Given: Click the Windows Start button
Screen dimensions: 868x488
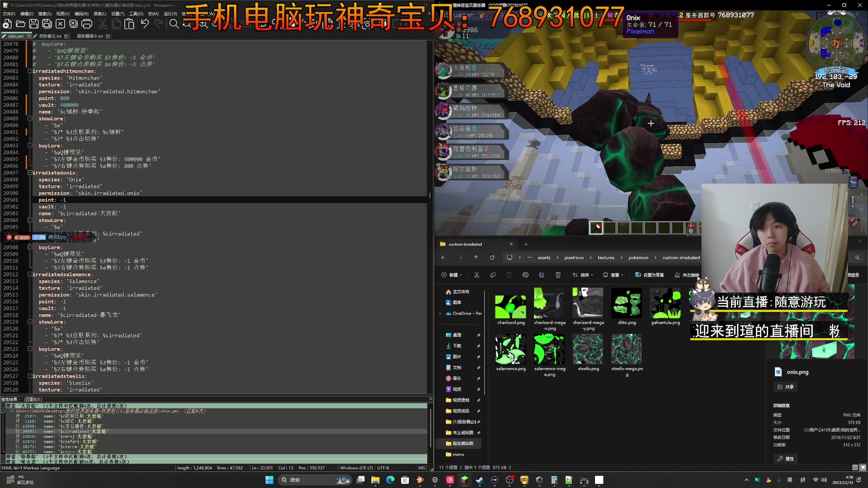Looking at the screenshot, I should click(269, 480).
